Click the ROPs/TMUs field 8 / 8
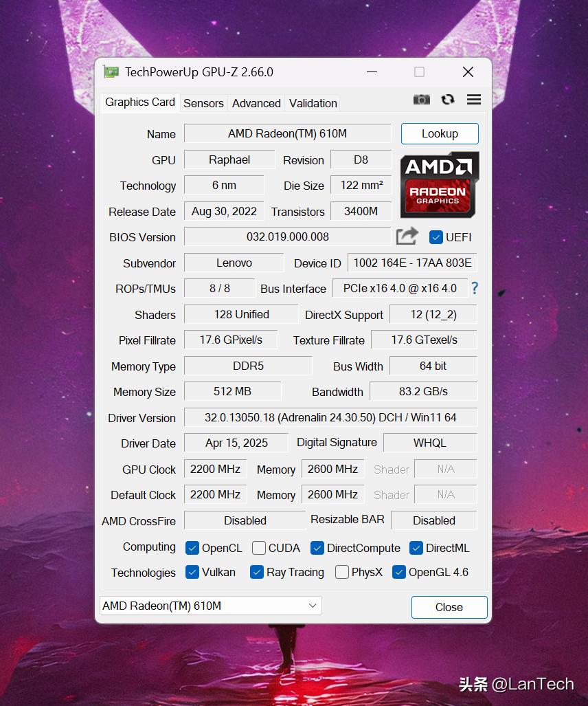The height and width of the screenshot is (706, 588). click(220, 289)
